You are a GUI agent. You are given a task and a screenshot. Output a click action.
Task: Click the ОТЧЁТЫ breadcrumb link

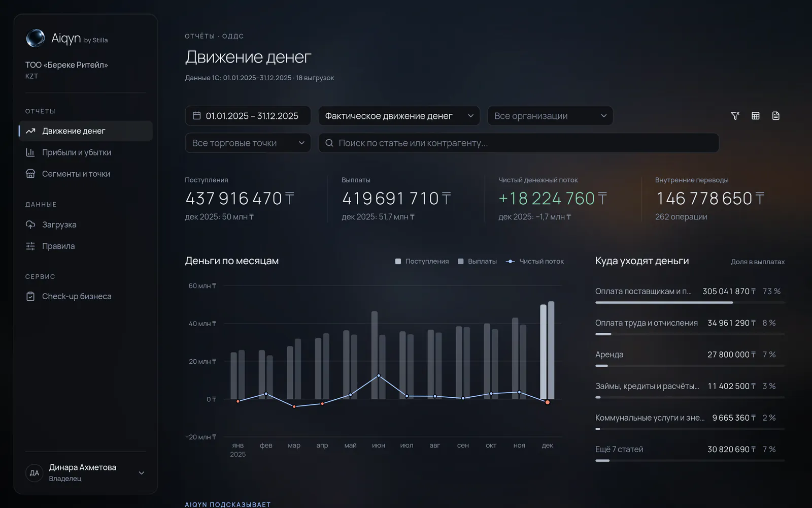(199, 36)
